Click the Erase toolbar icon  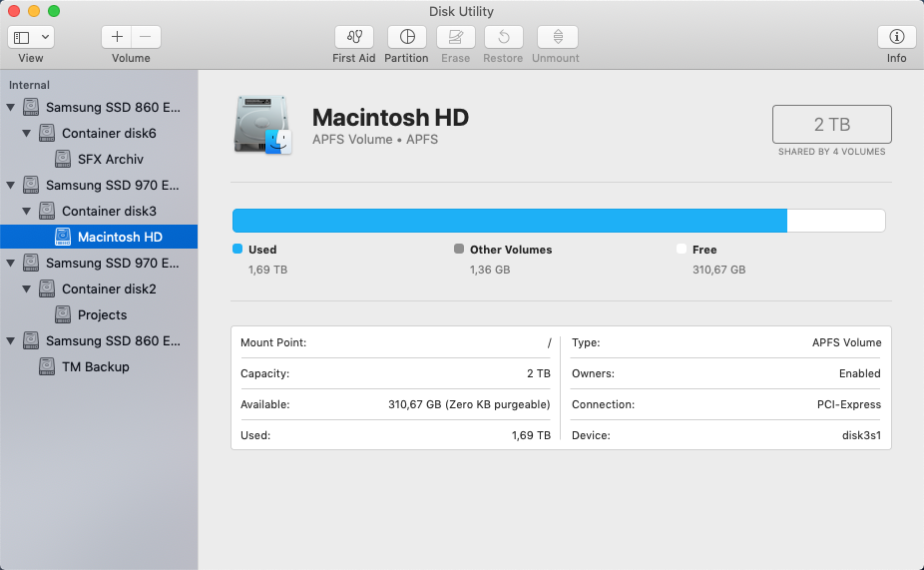[456, 37]
